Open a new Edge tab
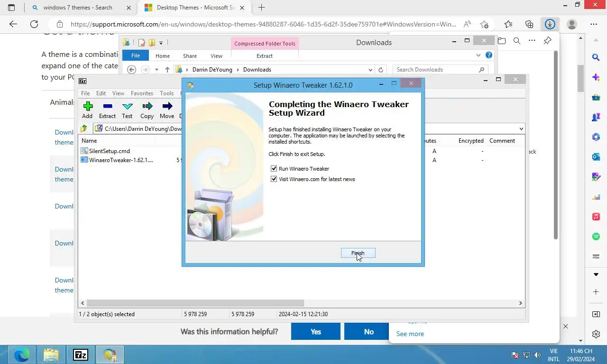The image size is (607, 364). [x=261, y=8]
